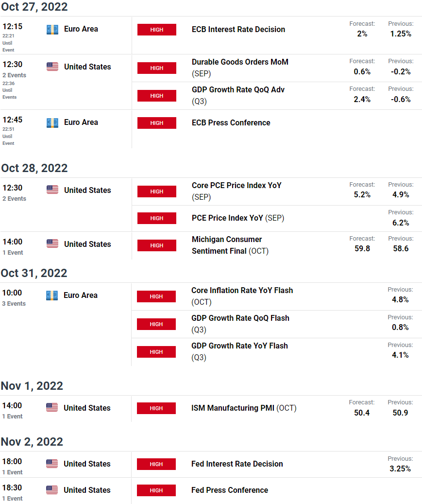This screenshot has width=422, height=504.
Task: Click Euro Area flag icon for ECB Rate Decision
Action: point(52,30)
